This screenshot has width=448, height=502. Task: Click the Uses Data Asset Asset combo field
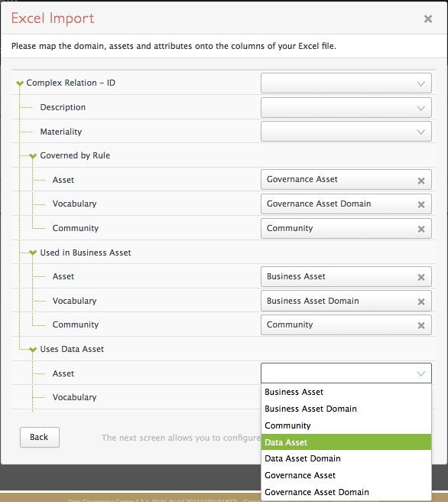(x=346, y=373)
